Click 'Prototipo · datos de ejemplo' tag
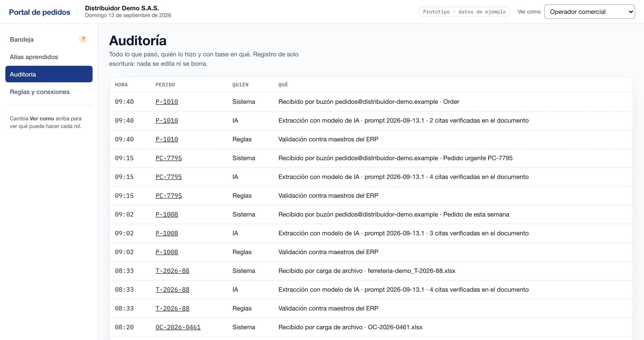644x340 pixels. [464, 12]
